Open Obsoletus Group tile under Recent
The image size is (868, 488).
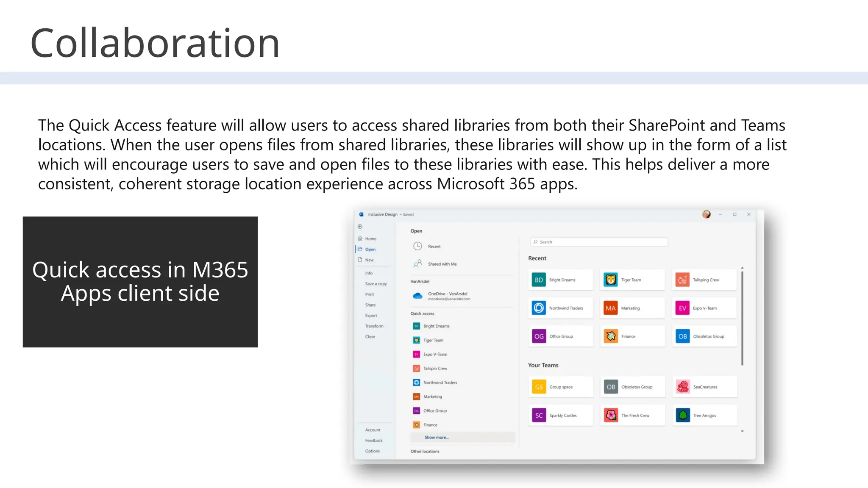tap(704, 336)
